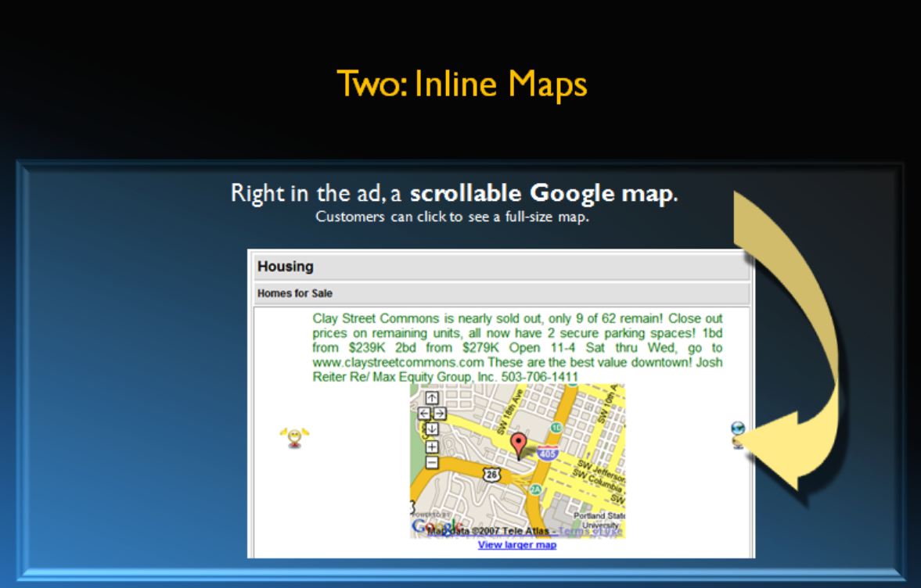The width and height of the screenshot is (921, 588).
Task: Pan the map down with arrow button
Action: pyautogui.click(x=432, y=428)
